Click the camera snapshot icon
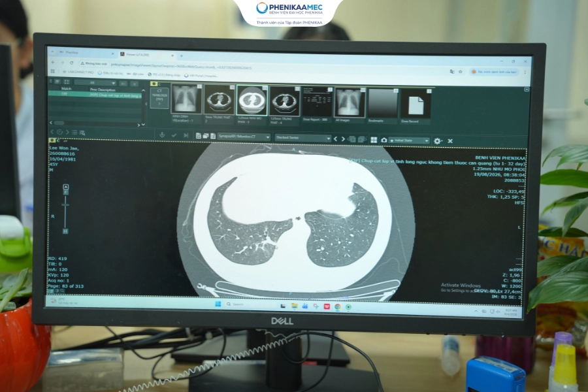 (x=384, y=140)
